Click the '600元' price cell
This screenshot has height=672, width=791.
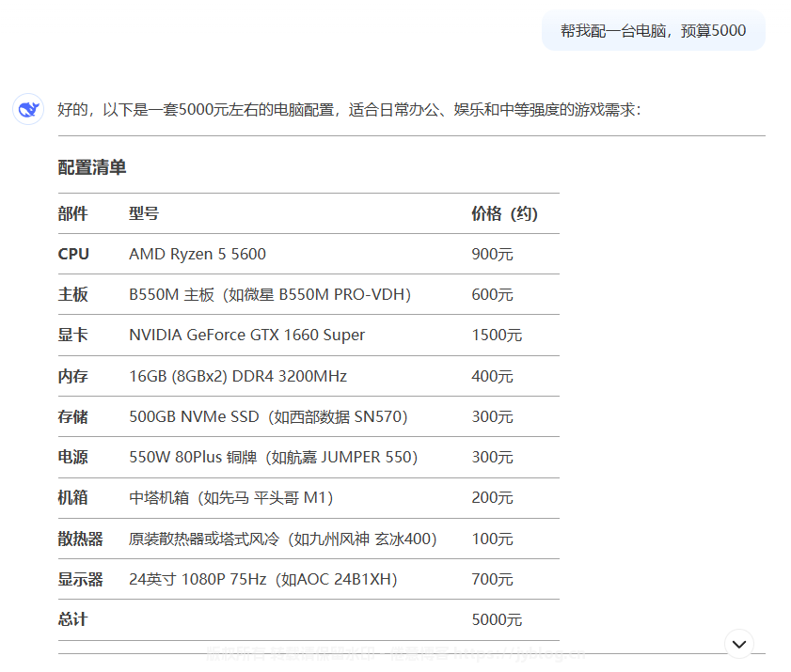pyautogui.click(x=492, y=294)
